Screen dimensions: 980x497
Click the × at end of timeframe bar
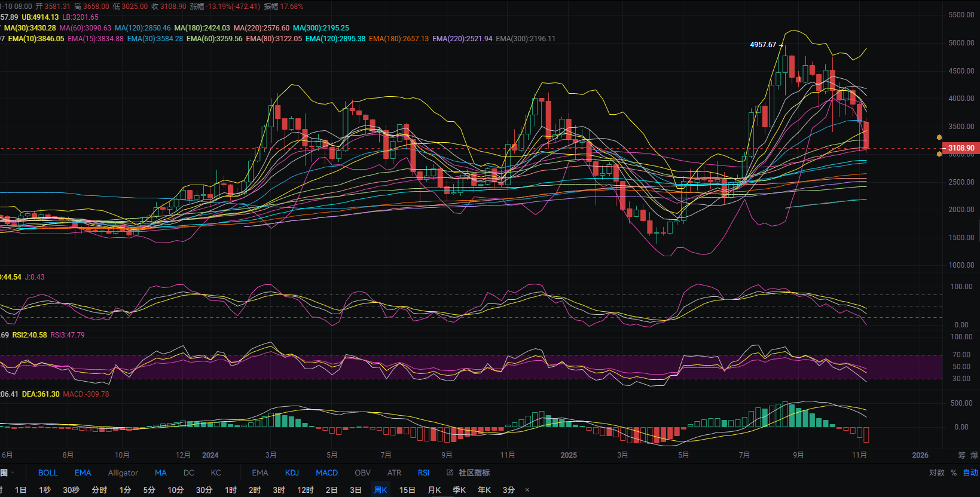point(527,490)
